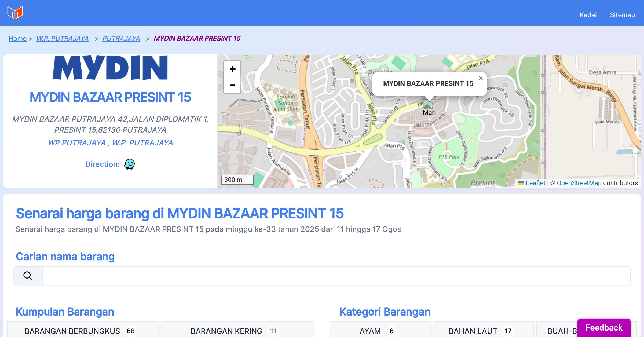644x337 pixels.
Task: Zoom in on the map
Action: [x=232, y=69]
